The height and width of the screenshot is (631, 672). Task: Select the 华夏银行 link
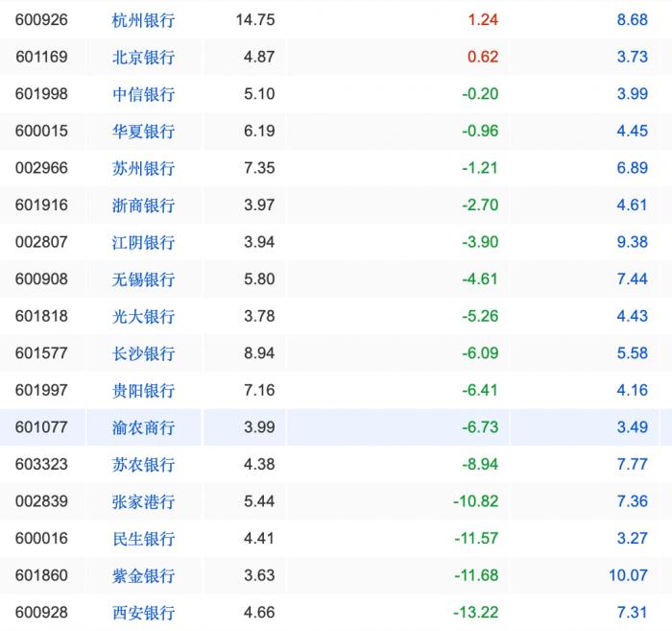143,132
